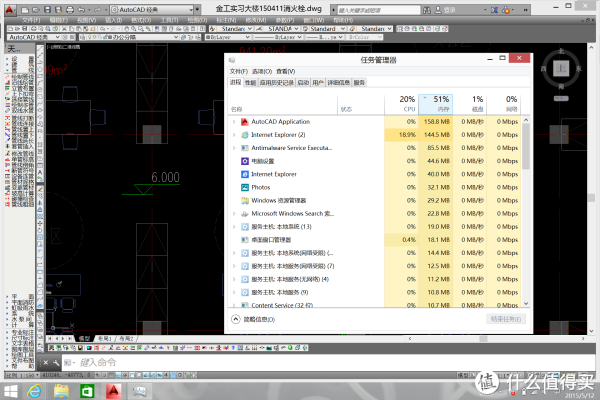Image resolution: width=600 pixels, height=400 pixels.
Task: Switch to the 用户 tab in Task Manager
Action: (318, 83)
